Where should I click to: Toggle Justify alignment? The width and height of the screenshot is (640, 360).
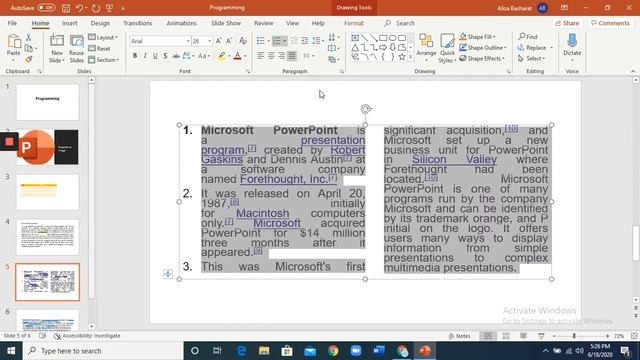(292, 56)
